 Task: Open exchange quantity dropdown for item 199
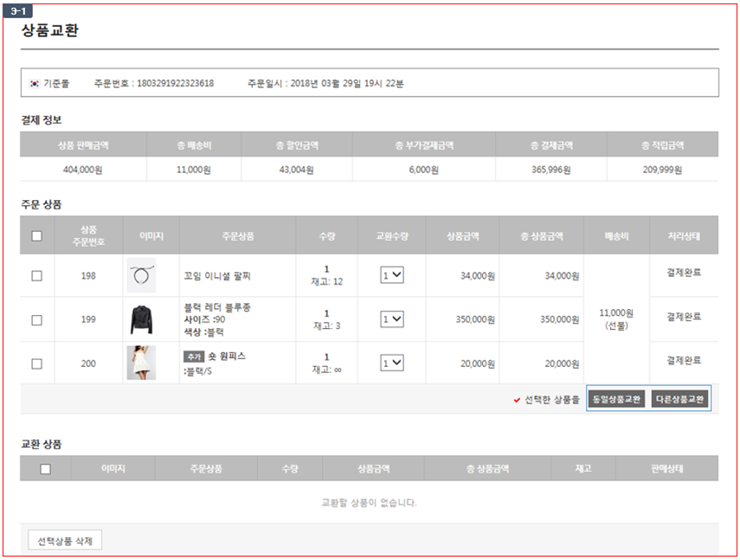392,319
